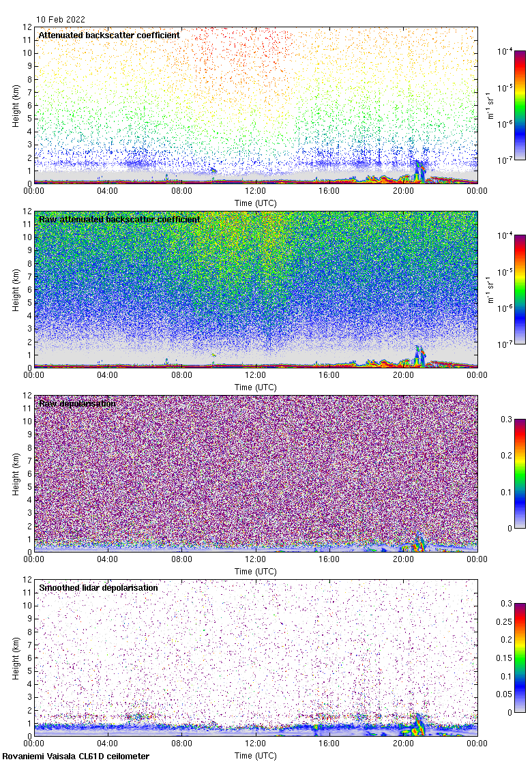
Task: Click the 'm-1 sr-1' unit label beside raw backscatter colorbar
Action: [490, 289]
